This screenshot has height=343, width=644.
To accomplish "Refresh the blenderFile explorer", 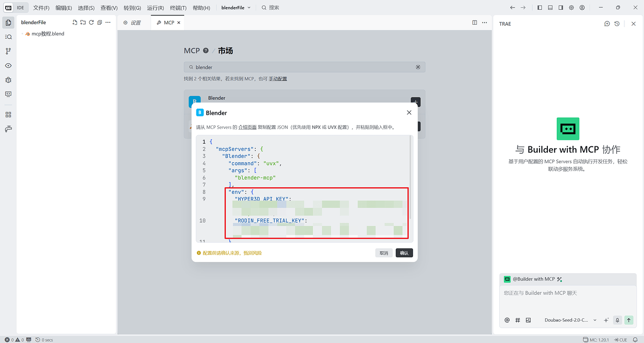I will tap(91, 22).
